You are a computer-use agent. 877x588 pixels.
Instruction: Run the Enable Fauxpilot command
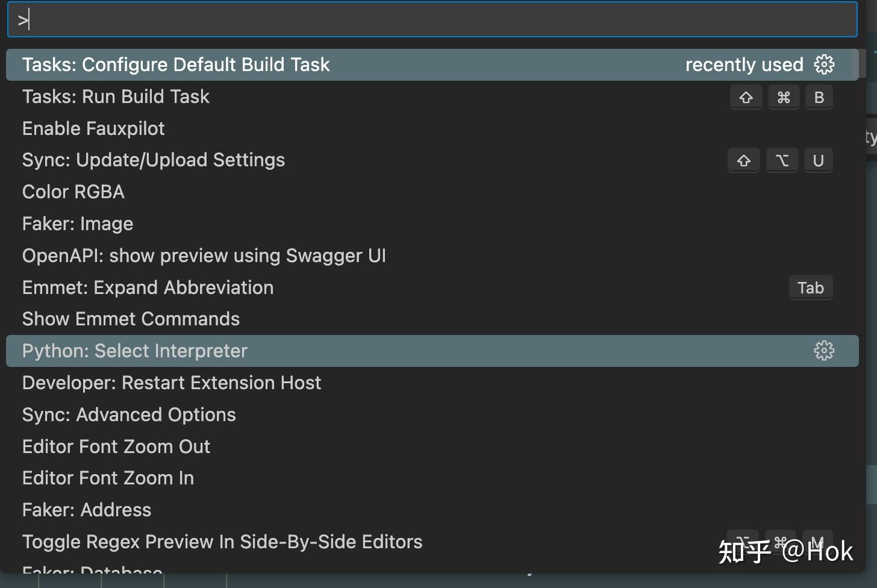93,128
